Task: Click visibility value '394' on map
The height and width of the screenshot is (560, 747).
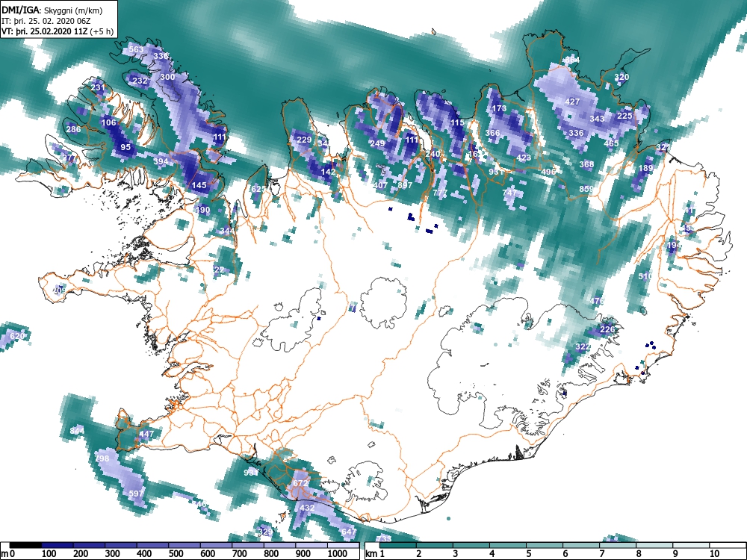Action: click(161, 161)
